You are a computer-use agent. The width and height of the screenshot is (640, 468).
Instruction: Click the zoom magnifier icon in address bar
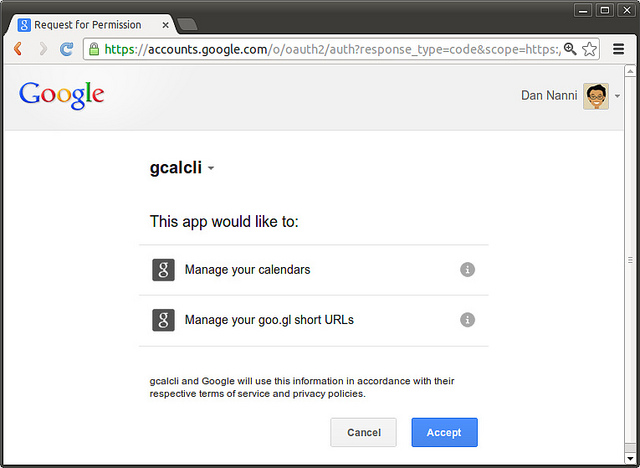pos(570,48)
